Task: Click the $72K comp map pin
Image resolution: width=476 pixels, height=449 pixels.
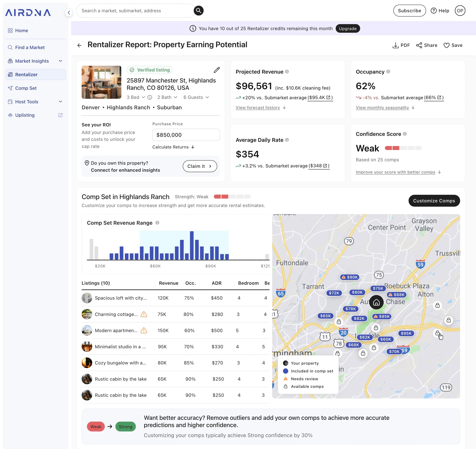Action: point(334,293)
